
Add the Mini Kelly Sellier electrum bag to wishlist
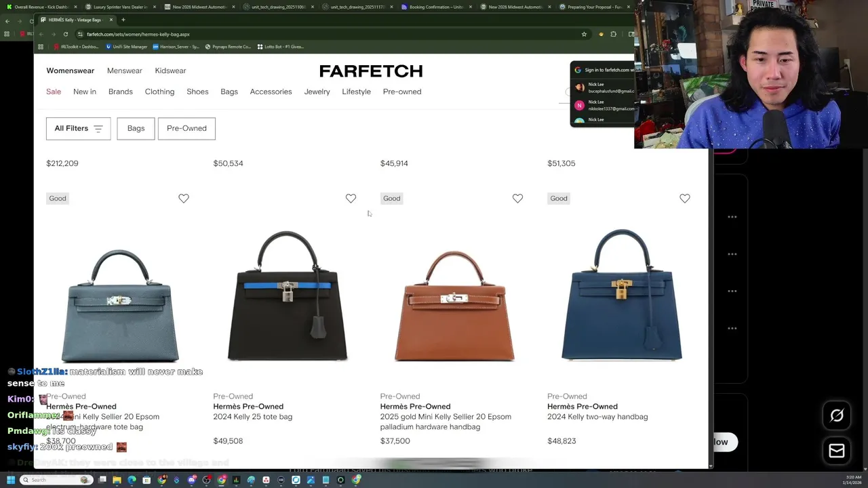point(184,198)
